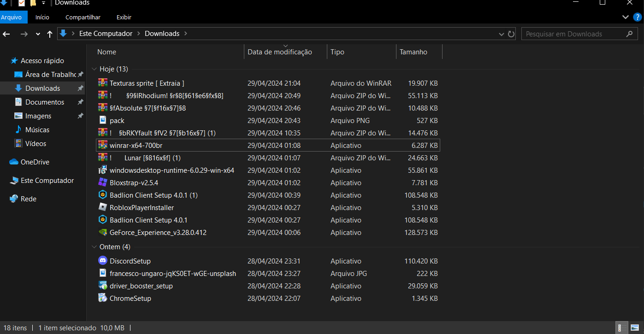Click the archive icon next to §fAbsolute
The height and width of the screenshot is (334, 644).
click(103, 108)
